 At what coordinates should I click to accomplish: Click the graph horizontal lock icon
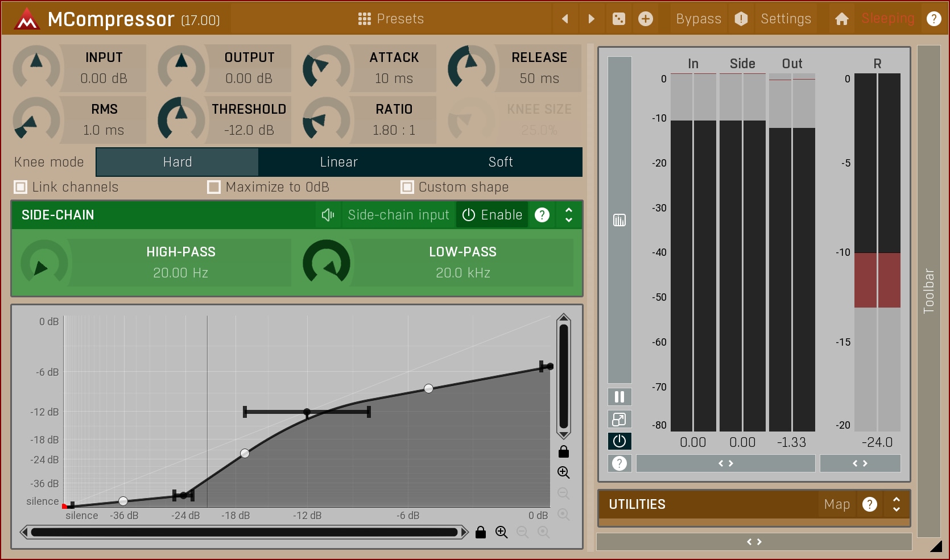click(x=481, y=532)
